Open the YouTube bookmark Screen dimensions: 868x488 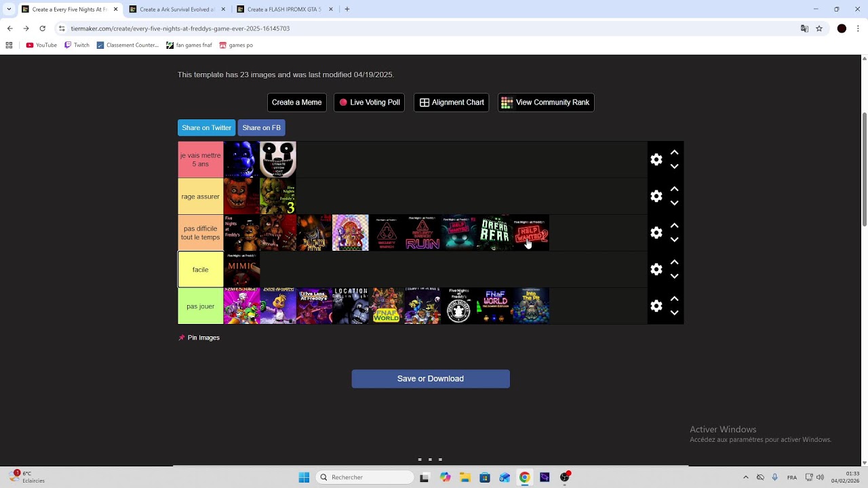pyautogui.click(x=41, y=45)
